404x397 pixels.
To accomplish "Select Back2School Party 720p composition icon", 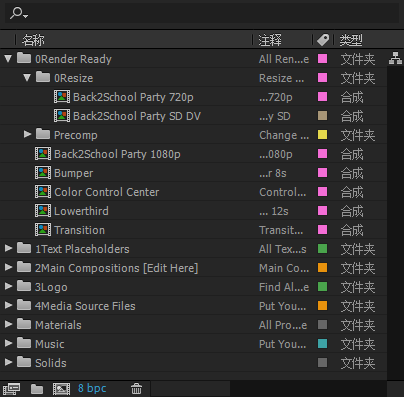I will click(62, 97).
